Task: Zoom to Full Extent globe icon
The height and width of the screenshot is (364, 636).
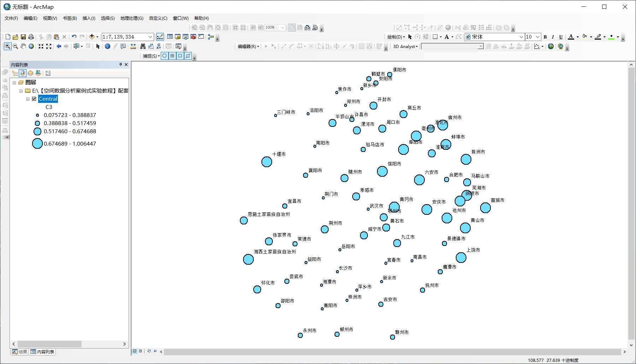Action: pos(31,46)
